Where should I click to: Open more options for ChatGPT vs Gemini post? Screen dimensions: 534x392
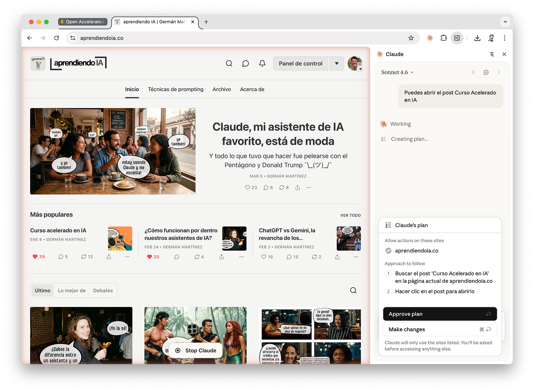356,257
